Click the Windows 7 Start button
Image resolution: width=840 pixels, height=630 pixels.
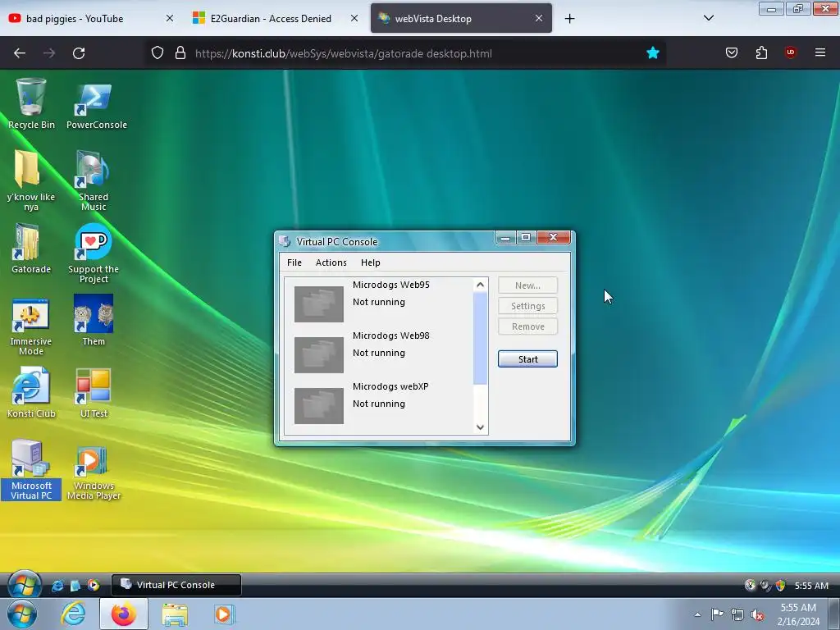(x=22, y=614)
